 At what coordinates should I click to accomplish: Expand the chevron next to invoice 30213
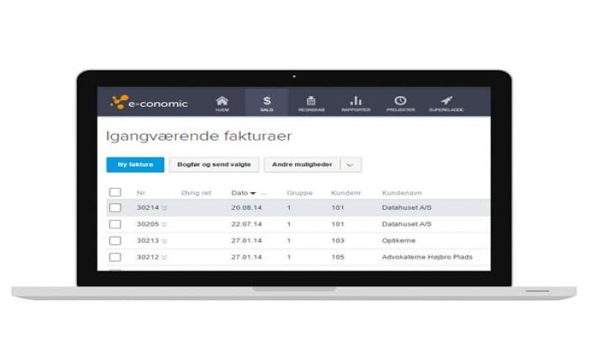(164, 241)
